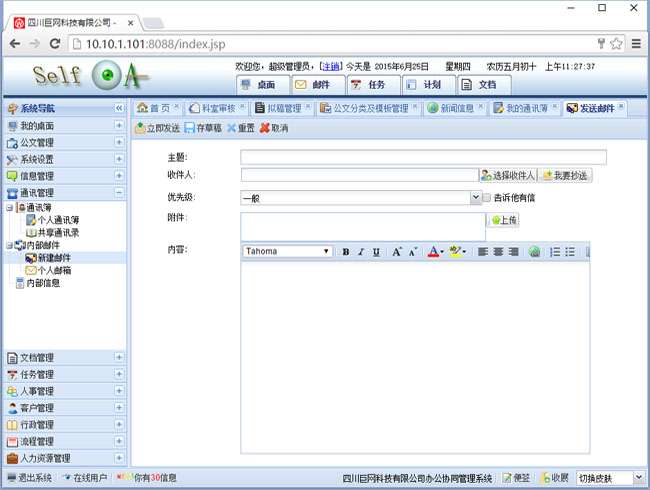This screenshot has width=650, height=490.
Task: Enable the 告诉他有信 checkbox
Action: pyautogui.click(x=487, y=198)
